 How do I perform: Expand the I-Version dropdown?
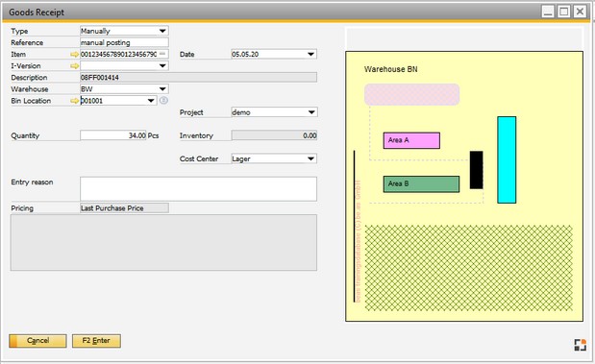click(x=162, y=66)
